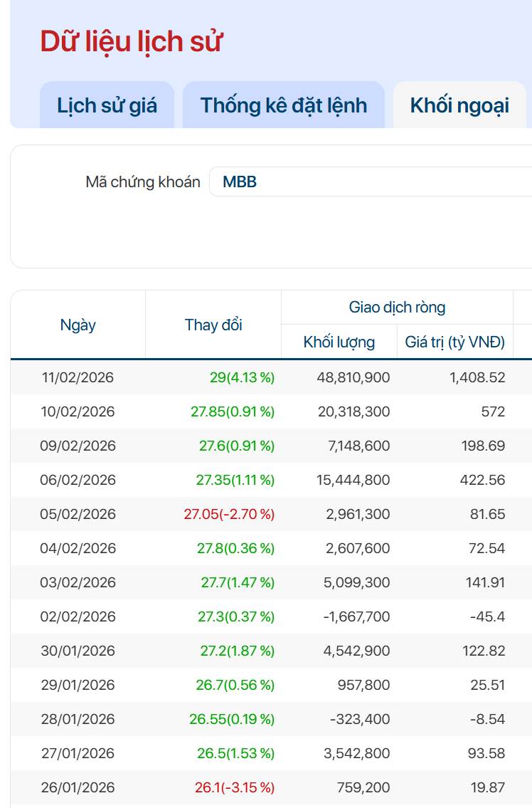Click the 48,810,900 volume cell

click(353, 377)
